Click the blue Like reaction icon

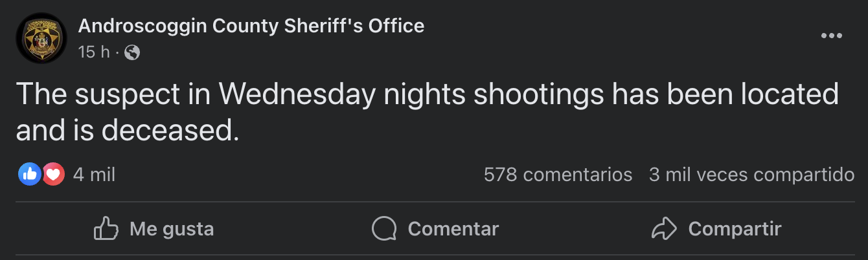pyautogui.click(x=30, y=174)
